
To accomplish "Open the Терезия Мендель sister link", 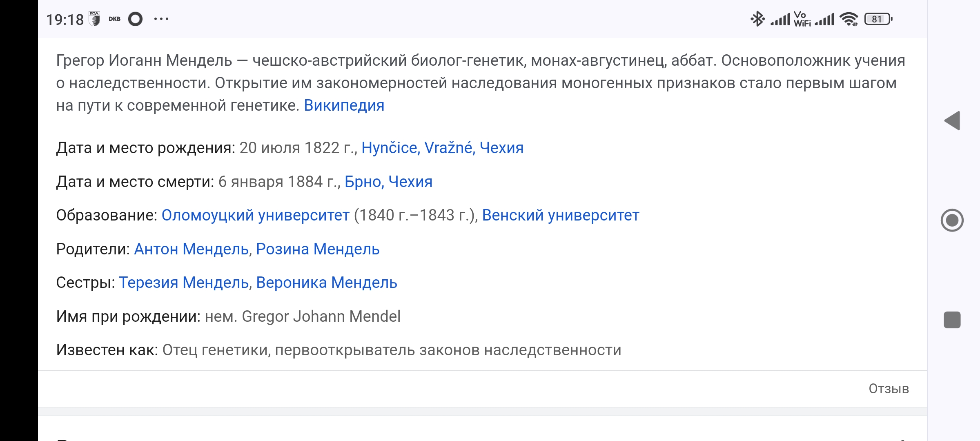I will (184, 283).
